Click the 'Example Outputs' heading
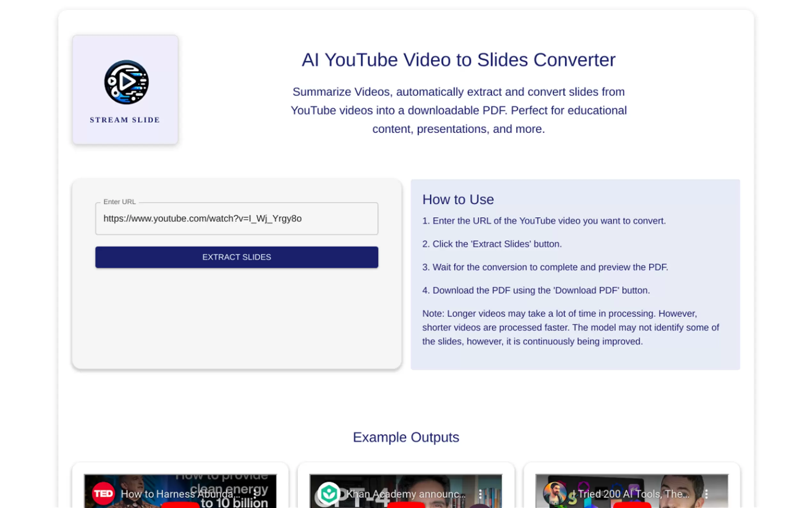The width and height of the screenshot is (812, 508). 406,437
